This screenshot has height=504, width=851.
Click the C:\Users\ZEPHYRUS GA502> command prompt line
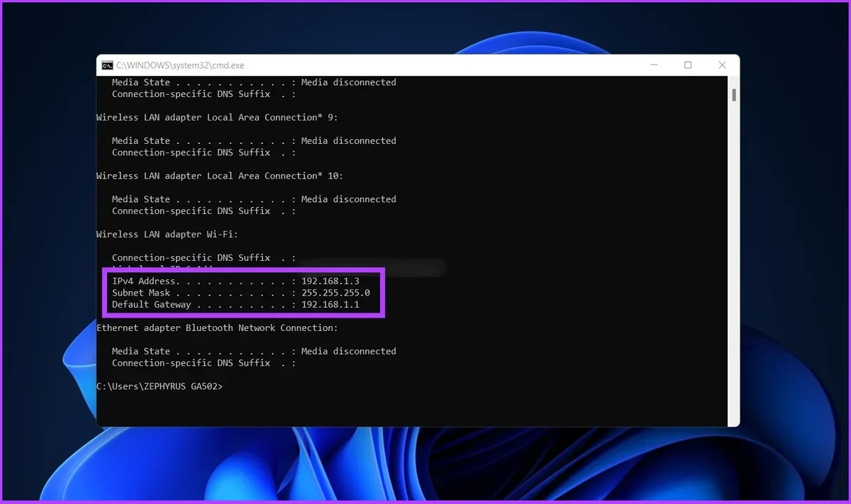[160, 386]
